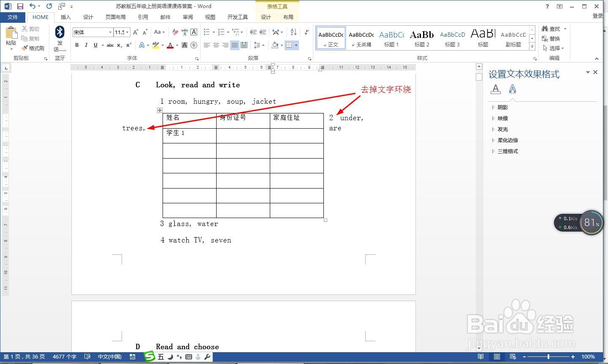Switch to the 开发工具 tab

(x=237, y=17)
